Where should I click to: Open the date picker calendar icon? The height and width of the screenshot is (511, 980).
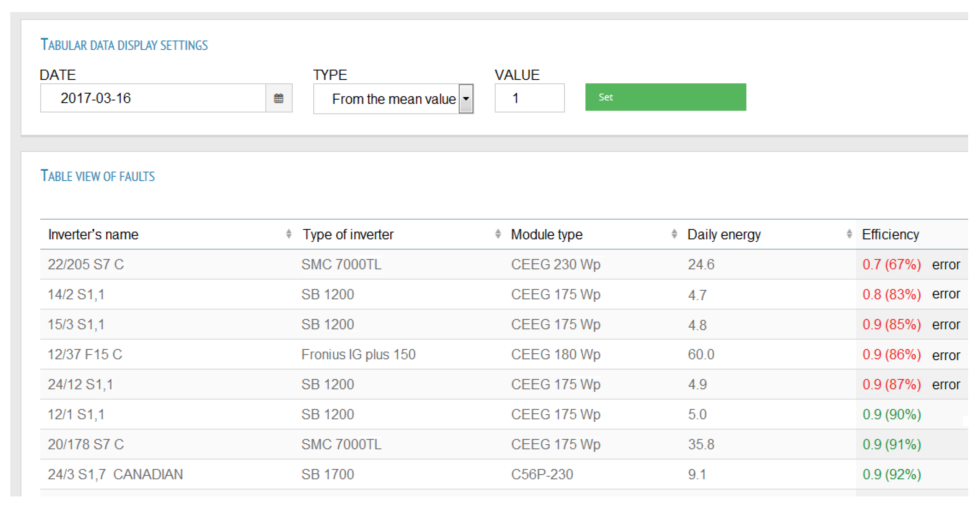[x=278, y=98]
